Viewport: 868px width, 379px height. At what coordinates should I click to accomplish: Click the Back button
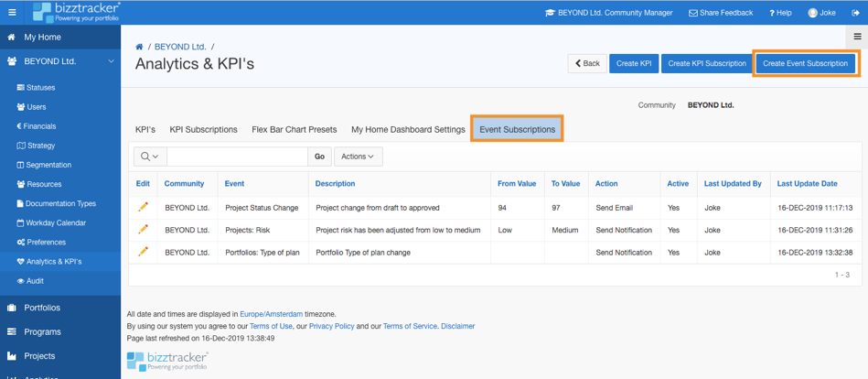(x=587, y=64)
